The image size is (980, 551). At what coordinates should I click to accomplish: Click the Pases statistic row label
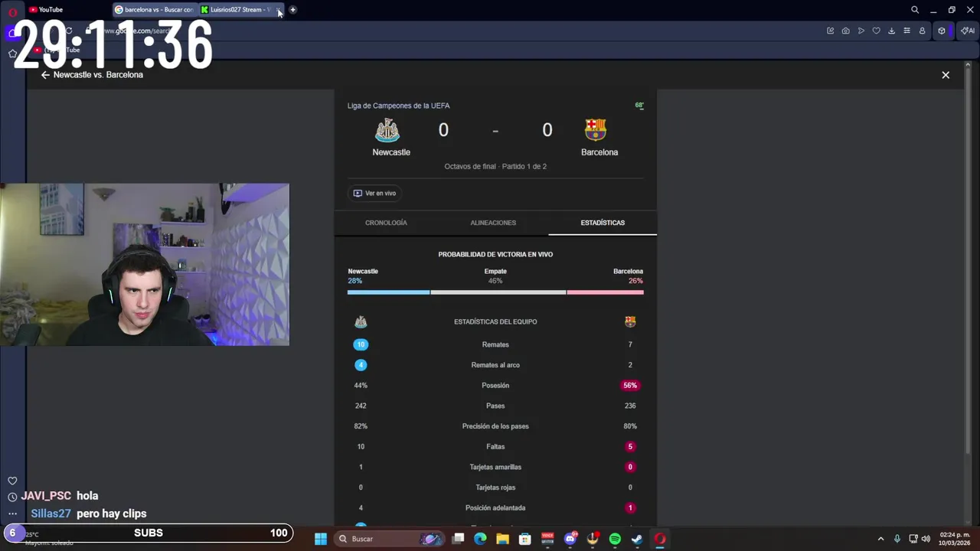(x=495, y=406)
